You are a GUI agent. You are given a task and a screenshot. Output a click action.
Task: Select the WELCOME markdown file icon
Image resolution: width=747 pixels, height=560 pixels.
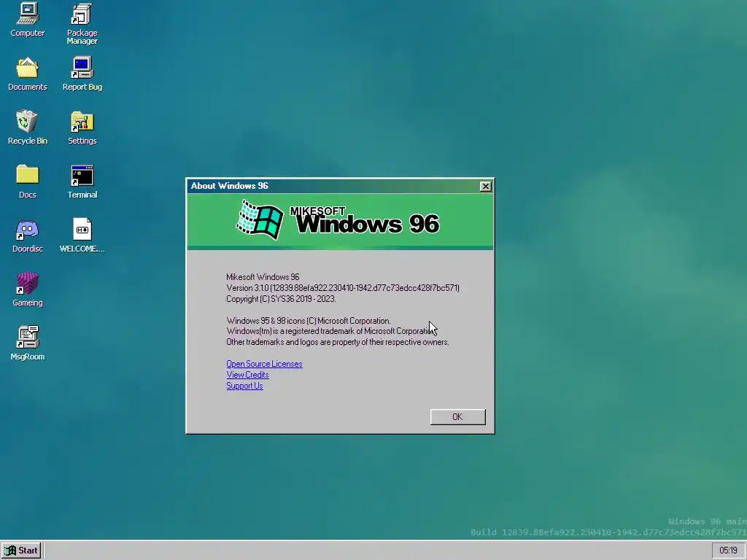[x=82, y=236]
